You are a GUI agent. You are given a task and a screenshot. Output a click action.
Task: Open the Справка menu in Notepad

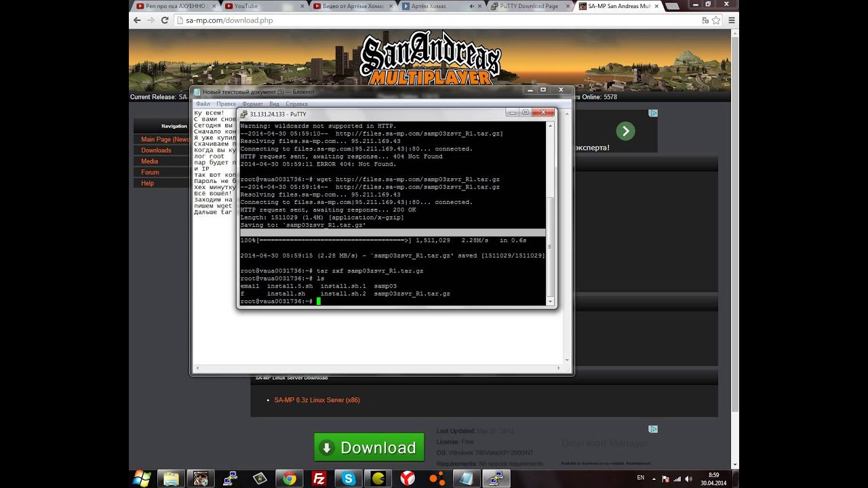click(x=296, y=104)
